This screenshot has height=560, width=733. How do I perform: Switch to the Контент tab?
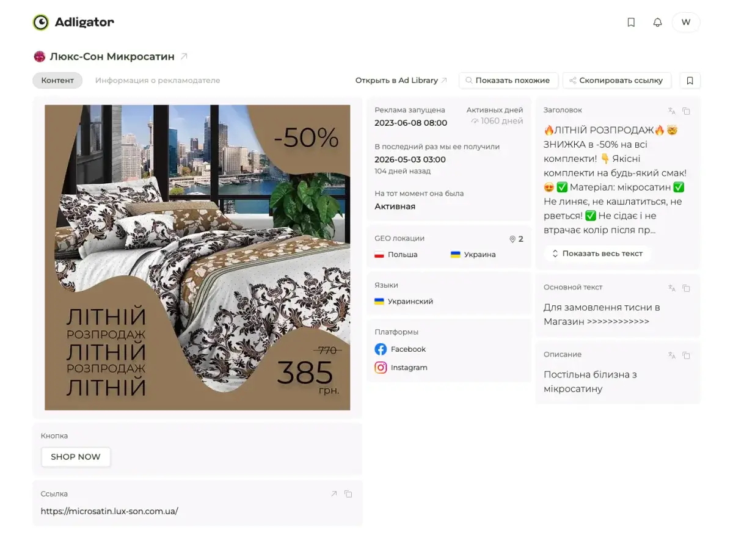[57, 80]
